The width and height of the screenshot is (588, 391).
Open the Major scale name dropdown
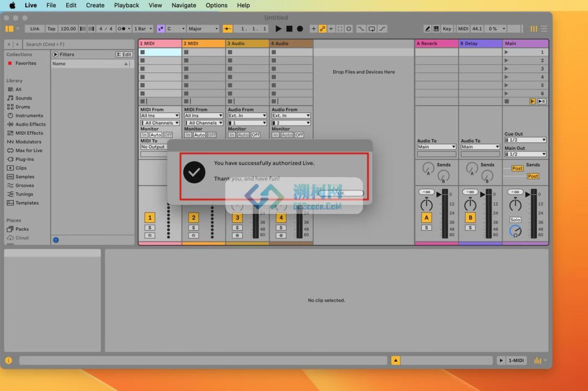pyautogui.click(x=204, y=28)
